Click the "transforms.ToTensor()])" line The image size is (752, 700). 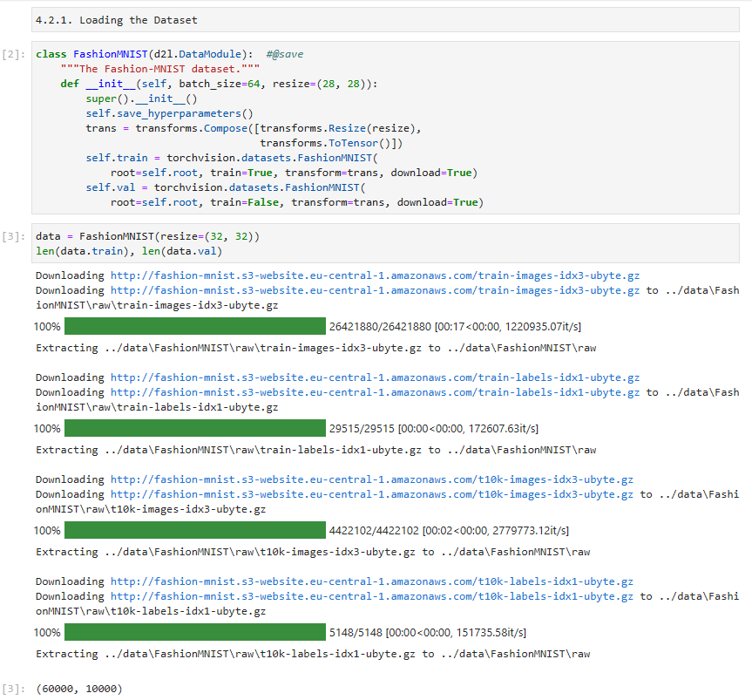click(331, 144)
